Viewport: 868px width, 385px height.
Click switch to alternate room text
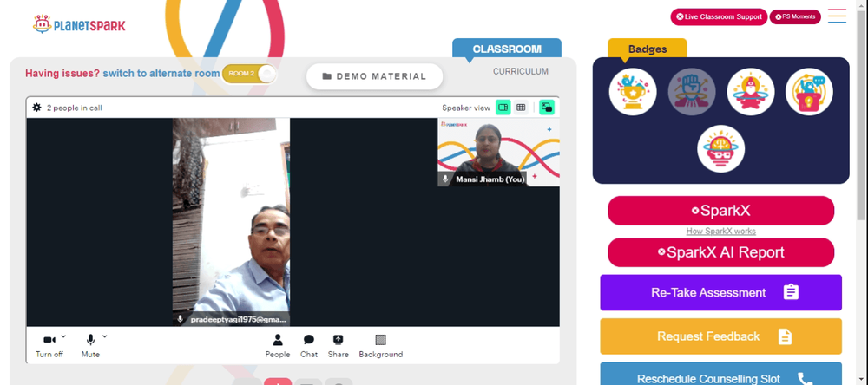[x=161, y=74]
